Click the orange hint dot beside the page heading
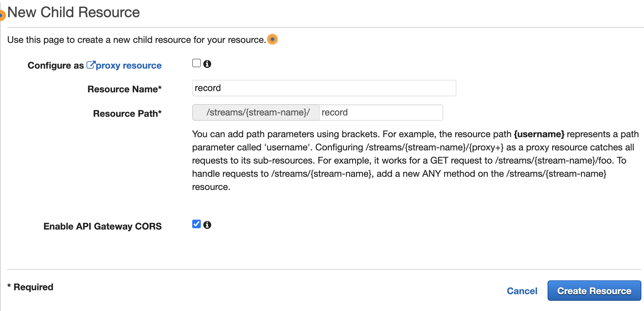The image size is (644, 311). (2, 15)
